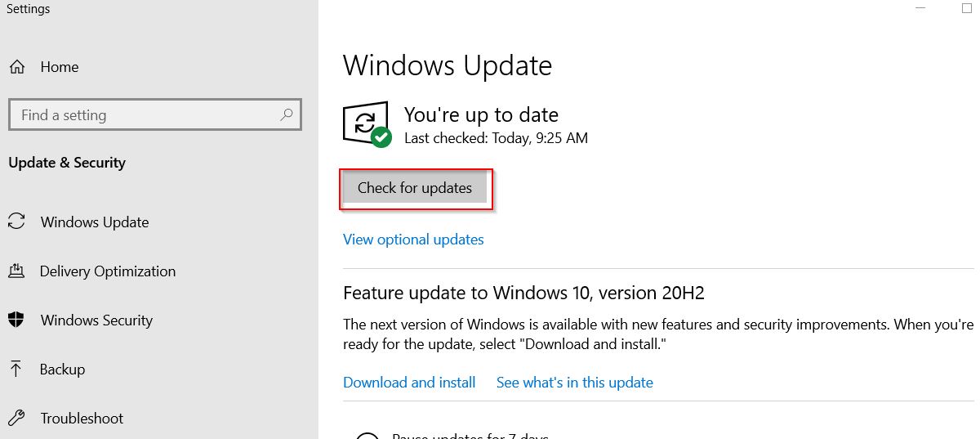Click the Troubleshoot wrench icon

(x=16, y=418)
